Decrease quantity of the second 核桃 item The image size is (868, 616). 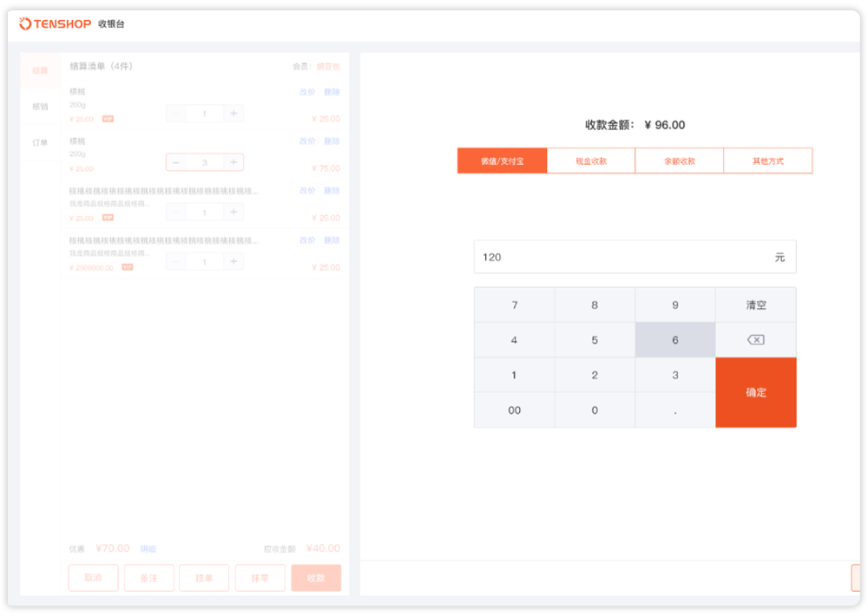[x=176, y=162]
